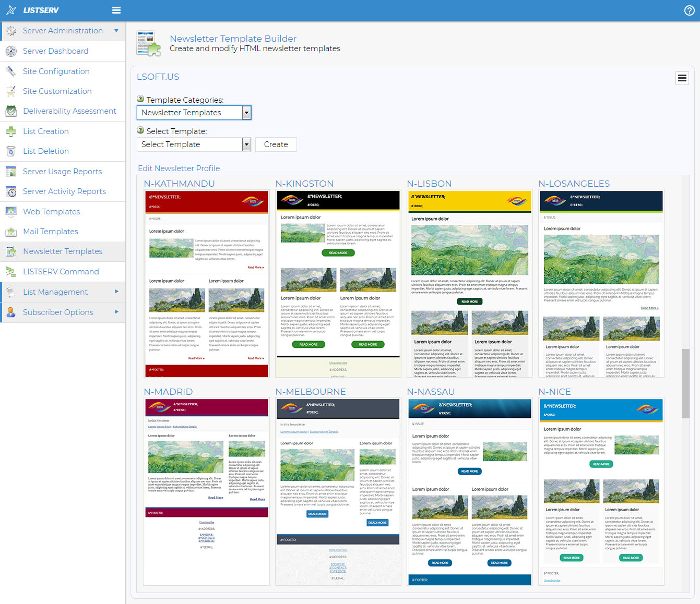Open Site Customization page

(x=57, y=91)
